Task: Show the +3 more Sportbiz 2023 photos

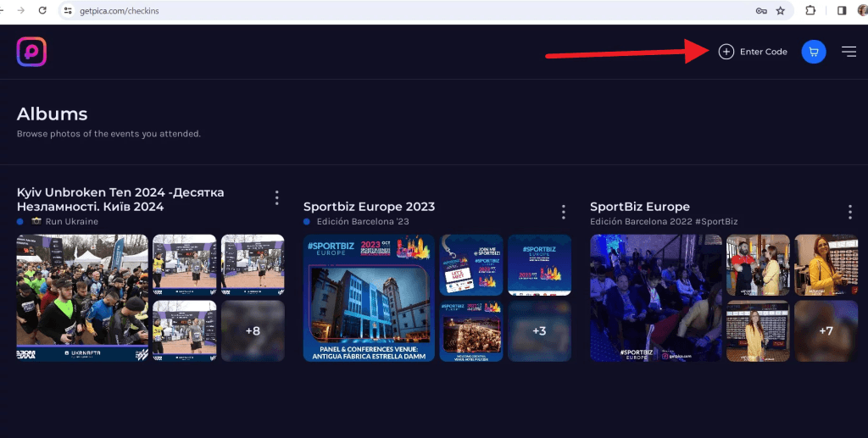Action: [x=539, y=330]
